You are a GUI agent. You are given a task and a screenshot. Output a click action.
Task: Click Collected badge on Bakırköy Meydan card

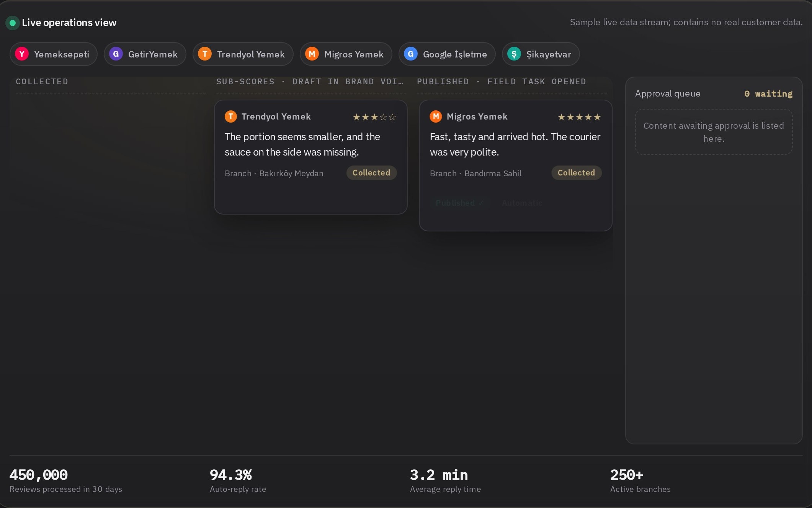(x=371, y=173)
